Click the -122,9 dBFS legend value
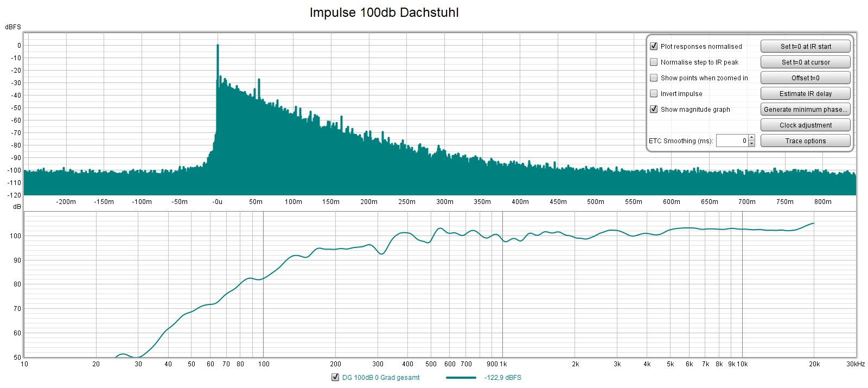This screenshot has height=388, width=868. point(502,378)
